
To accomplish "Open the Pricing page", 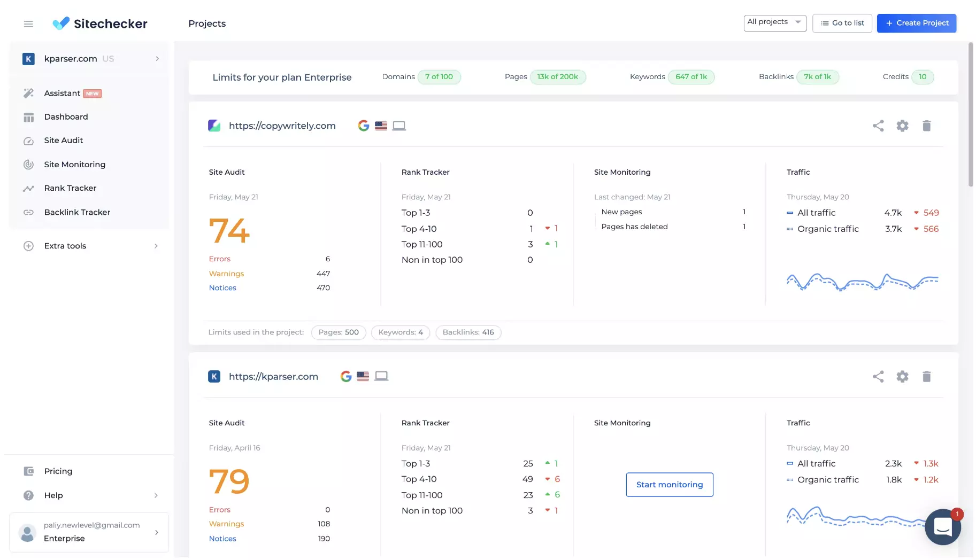I will click(58, 471).
